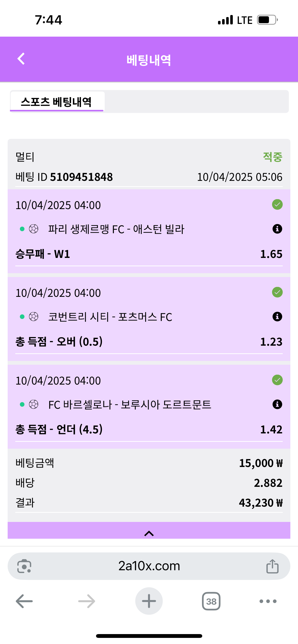Tap the browser share icon
This screenshot has height=644, width=298.
coord(272,566)
